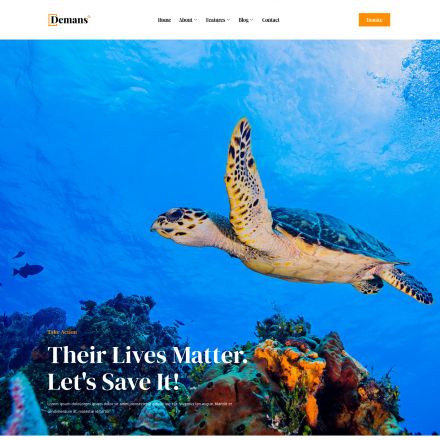The height and width of the screenshot is (440, 440).
Task: Click the orange Donate button
Action: point(374,20)
